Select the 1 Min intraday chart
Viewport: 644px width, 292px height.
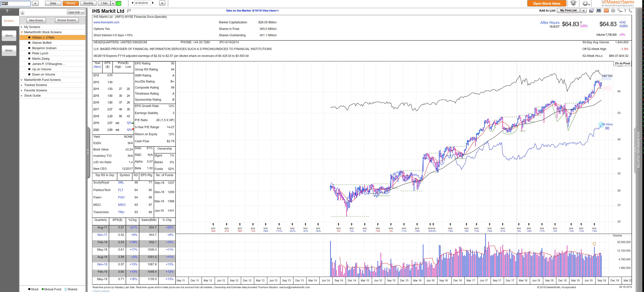click(104, 3)
